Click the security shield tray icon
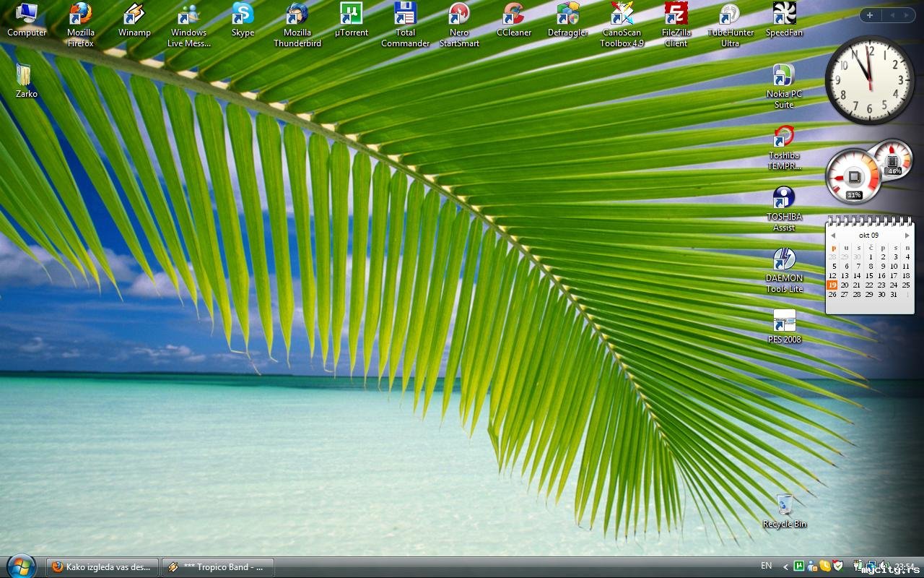 pyautogui.click(x=838, y=566)
